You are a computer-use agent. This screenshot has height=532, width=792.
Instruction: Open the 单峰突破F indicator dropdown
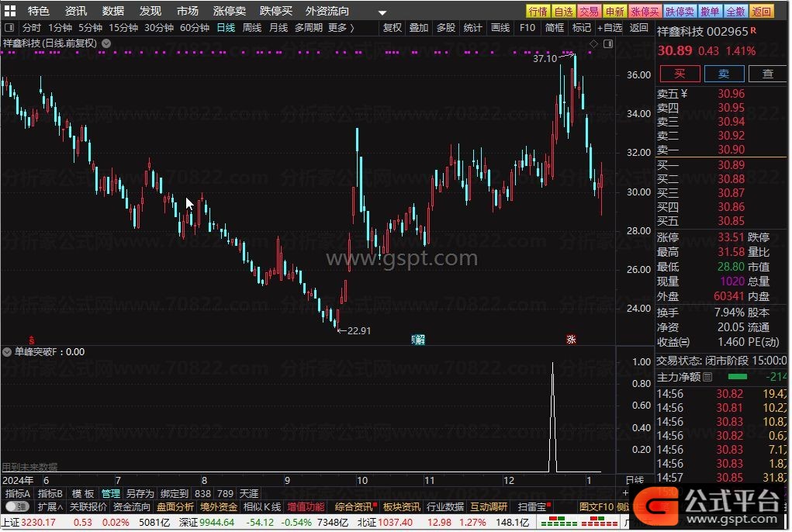(7, 352)
